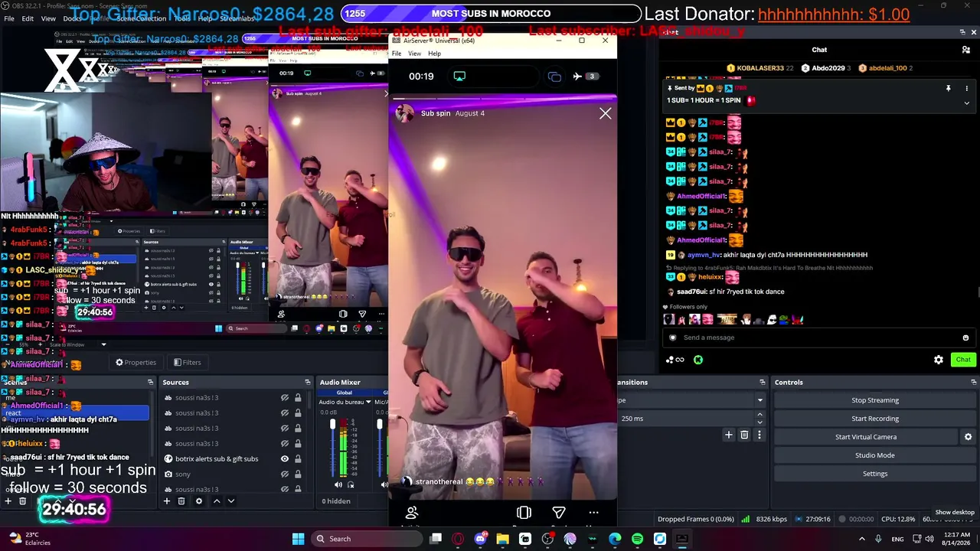Open chat users icon in Chat header
The height and width of the screenshot is (551, 980).
[966, 50]
